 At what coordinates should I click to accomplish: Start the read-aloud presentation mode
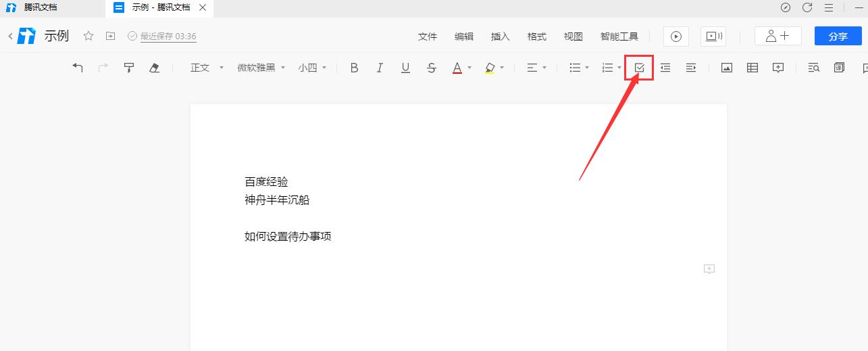click(713, 37)
